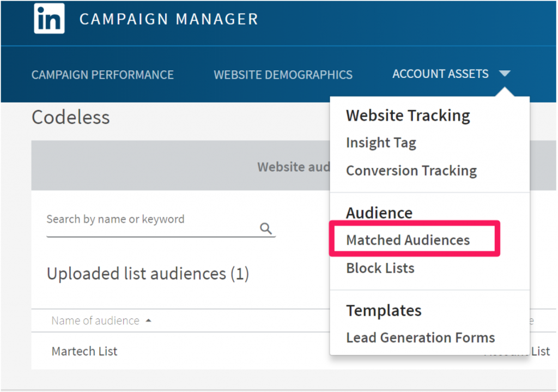Open the Website Demographics tab
Image resolution: width=558 pixels, height=392 pixels.
click(x=283, y=75)
